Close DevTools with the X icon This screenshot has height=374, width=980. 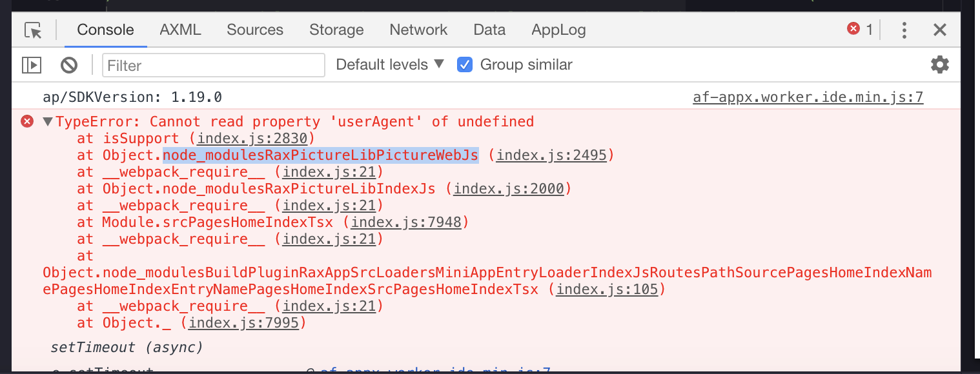(x=939, y=30)
